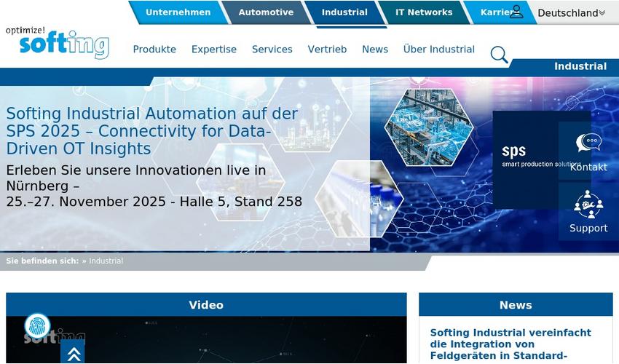Open the SPS 2025 banner headline
Image resolution: width=619 pixels, height=364 pixels.
pyautogui.click(x=152, y=131)
